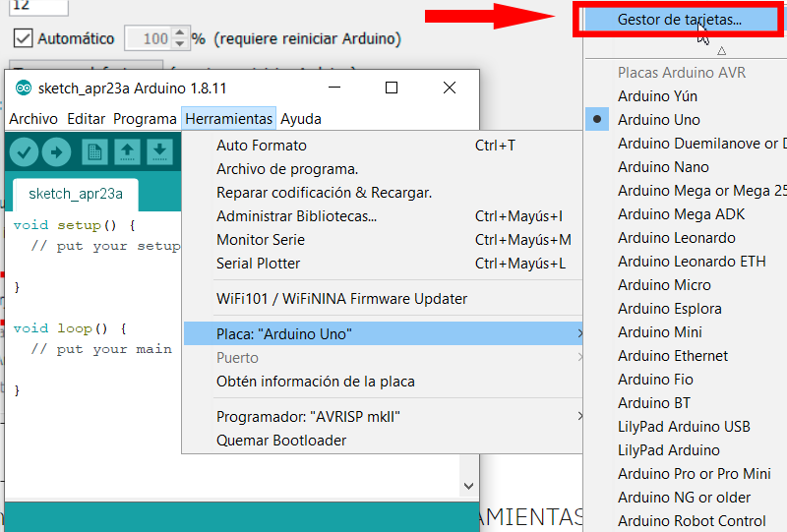
Task: Click the Upload (right arrow) toolbar icon
Action: tap(57, 152)
